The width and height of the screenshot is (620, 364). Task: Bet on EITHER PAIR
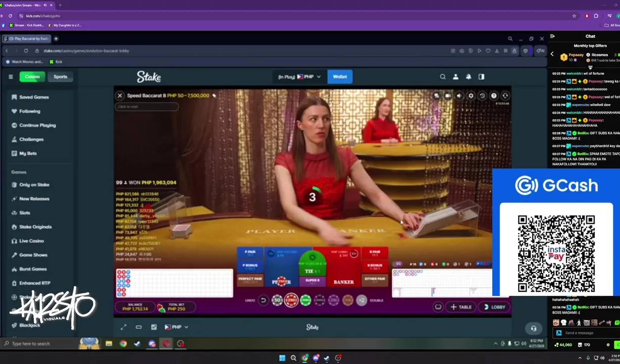click(x=375, y=280)
